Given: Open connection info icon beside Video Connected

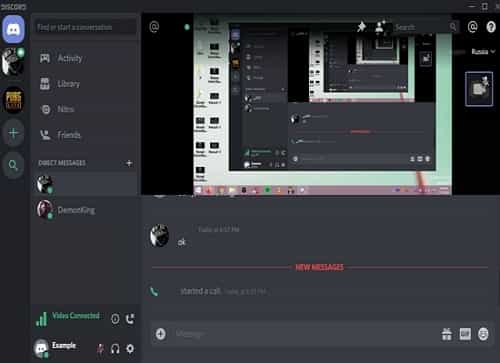Looking at the screenshot, I should pyautogui.click(x=115, y=319).
